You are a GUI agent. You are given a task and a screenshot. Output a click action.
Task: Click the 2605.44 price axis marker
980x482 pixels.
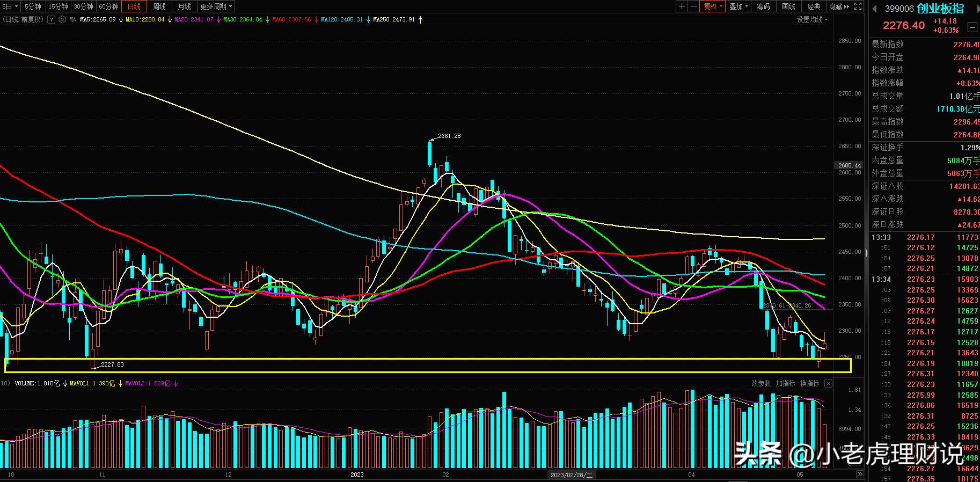(x=850, y=165)
